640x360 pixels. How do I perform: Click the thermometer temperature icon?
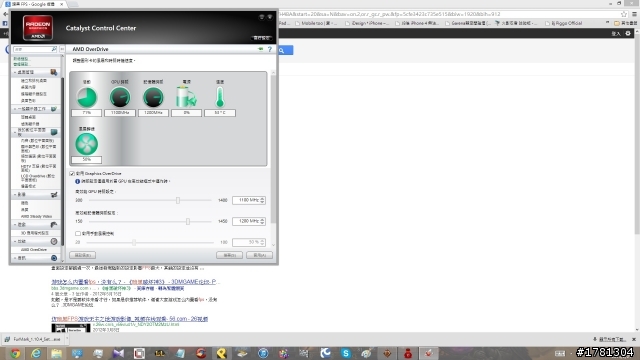click(220, 97)
